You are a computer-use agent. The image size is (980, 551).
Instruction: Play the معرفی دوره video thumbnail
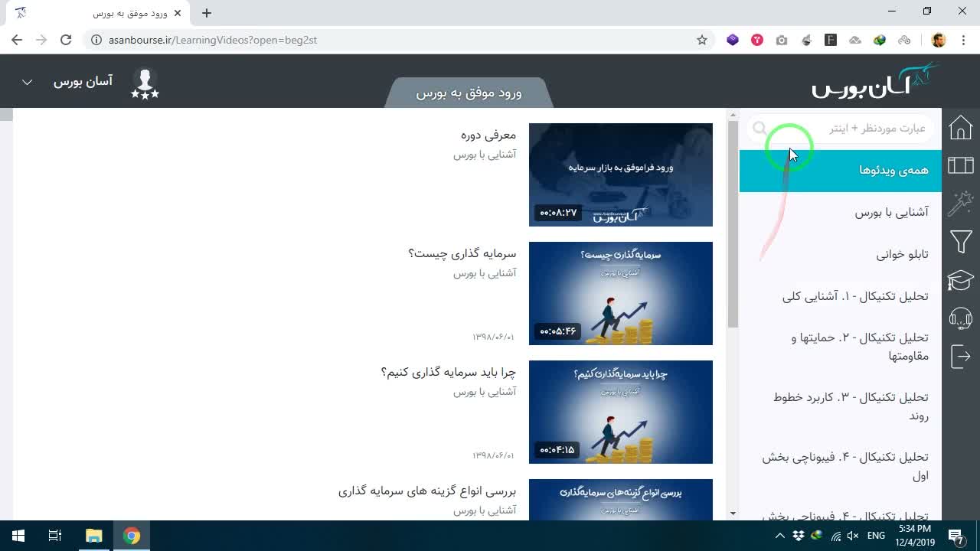pyautogui.click(x=621, y=174)
